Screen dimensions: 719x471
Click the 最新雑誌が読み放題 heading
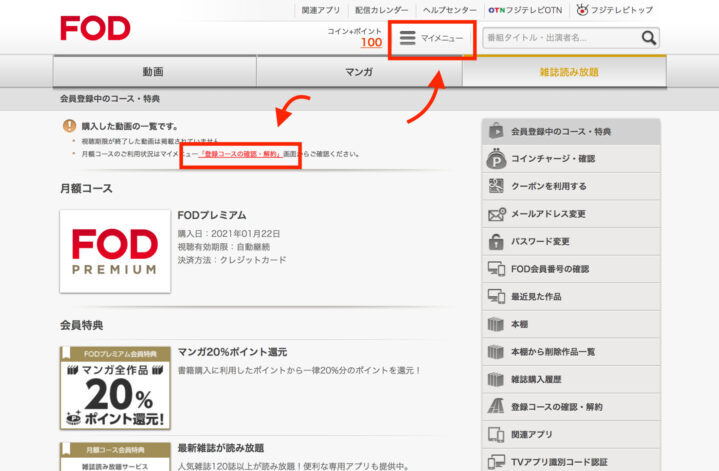[221, 448]
